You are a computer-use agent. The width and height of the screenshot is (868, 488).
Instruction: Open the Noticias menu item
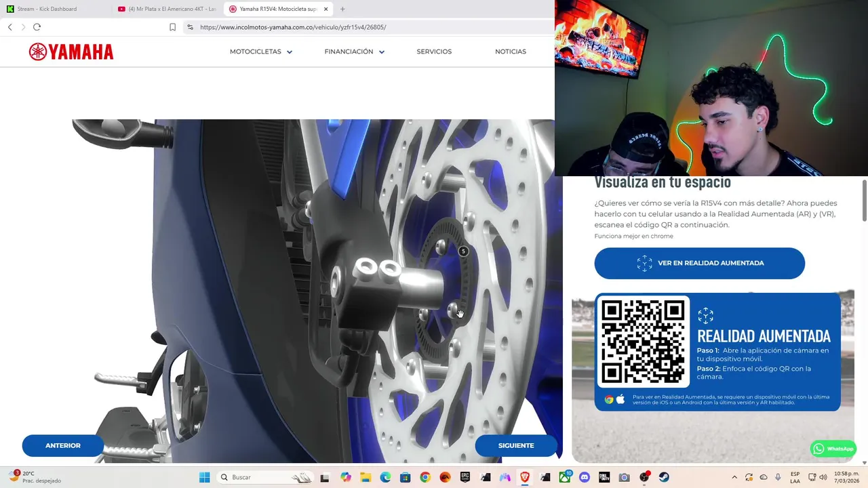pos(511,52)
